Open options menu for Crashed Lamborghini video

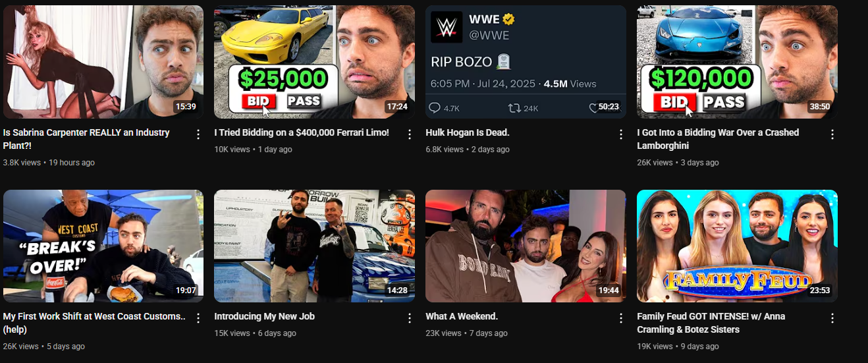(832, 134)
